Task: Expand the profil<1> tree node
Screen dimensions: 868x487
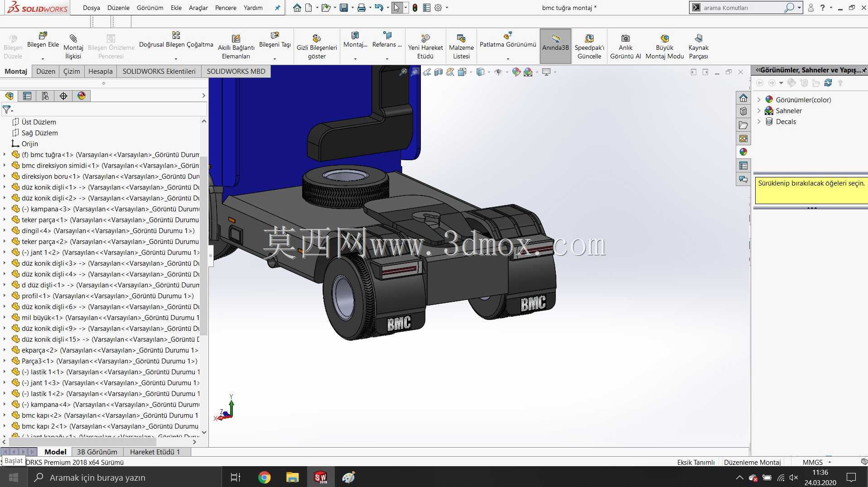Action: tap(5, 296)
